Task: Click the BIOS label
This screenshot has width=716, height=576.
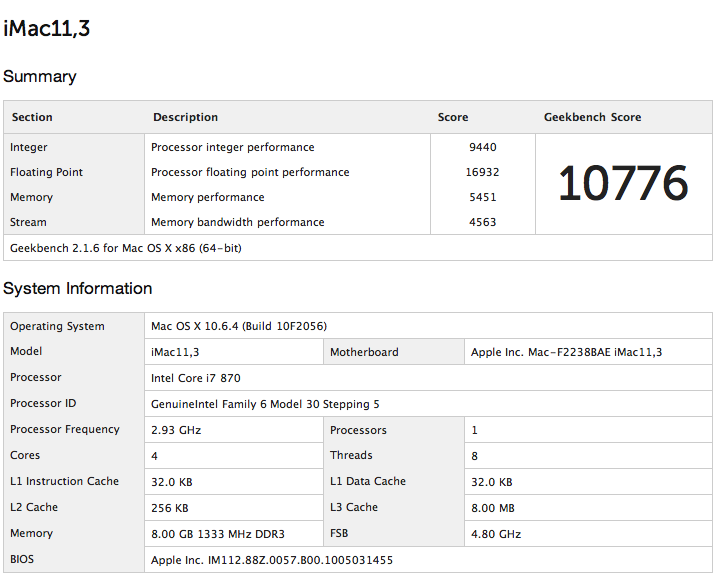Action: 21,560
